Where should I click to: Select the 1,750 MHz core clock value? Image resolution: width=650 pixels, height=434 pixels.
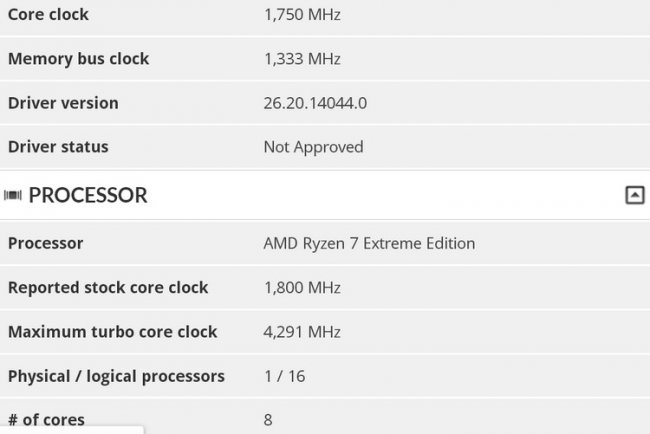coord(302,15)
